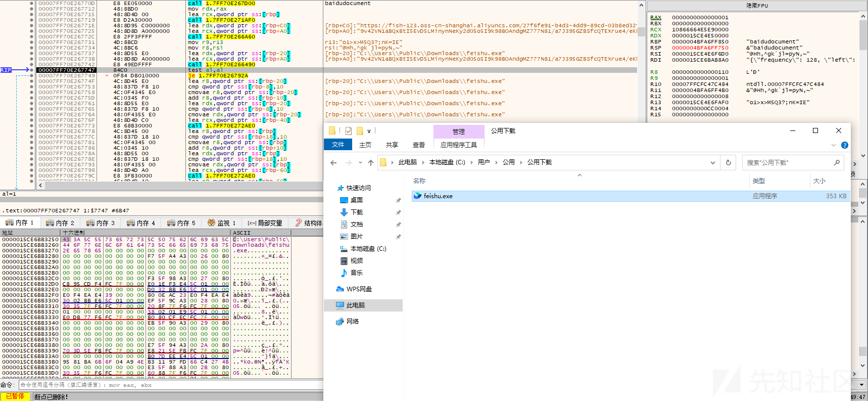
Task: Select the RSP register value 0000004BFA6FF750
Action: [x=700, y=48]
